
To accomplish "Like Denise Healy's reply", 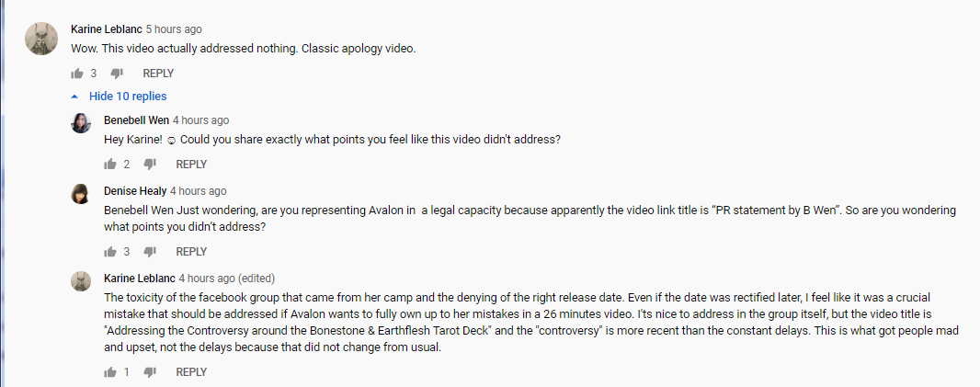I will coord(110,252).
